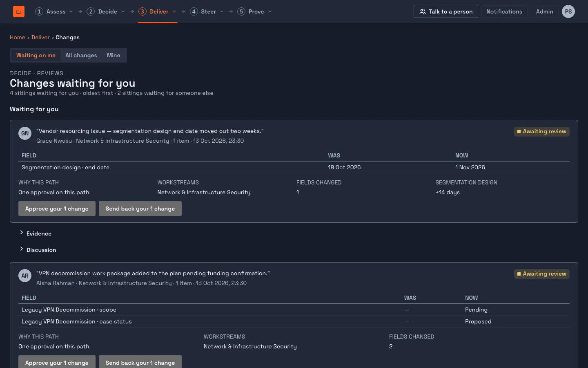Click Awaiting review badge on Grace Nwosu's change
Screen dimensions: 588x368
coord(542,132)
